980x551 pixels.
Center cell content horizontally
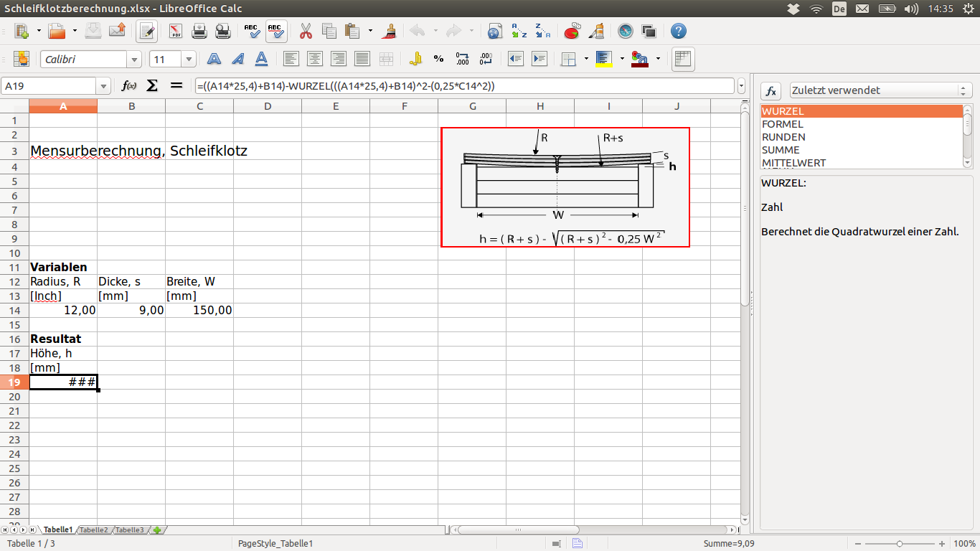click(x=315, y=60)
